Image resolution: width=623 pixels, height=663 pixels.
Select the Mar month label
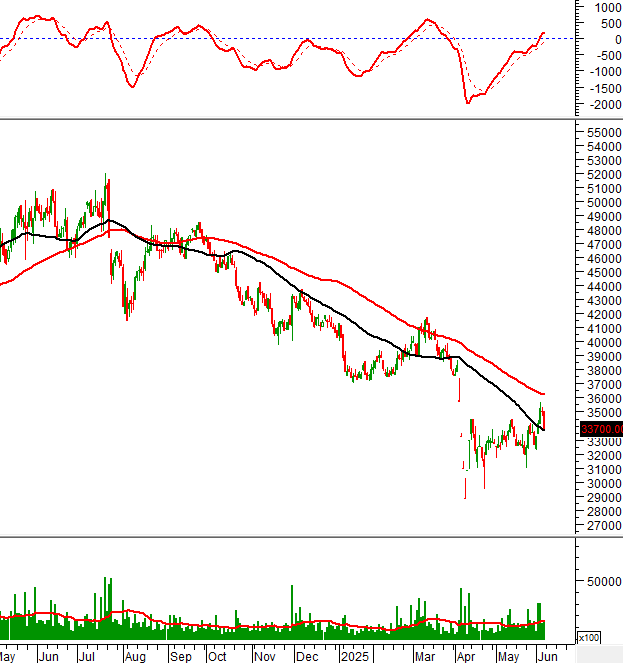(x=425, y=657)
